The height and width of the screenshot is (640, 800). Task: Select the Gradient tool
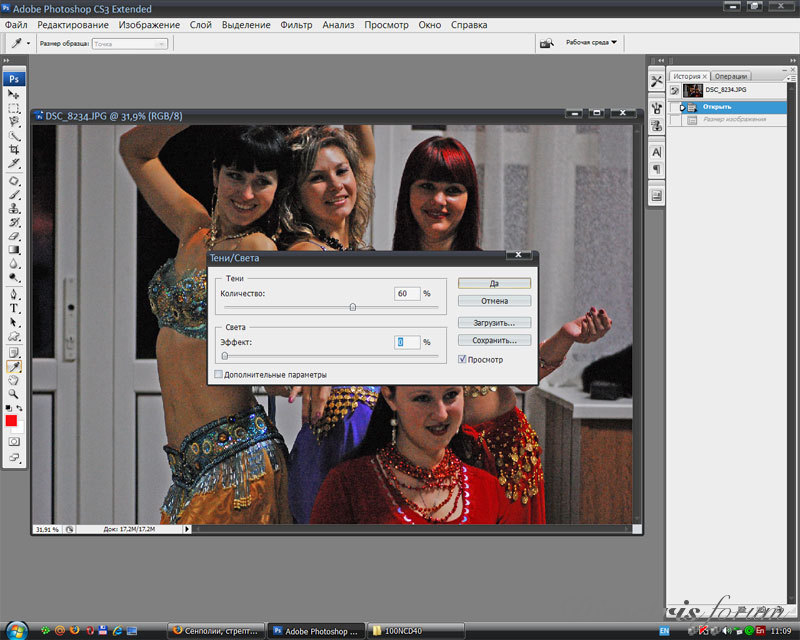point(14,250)
